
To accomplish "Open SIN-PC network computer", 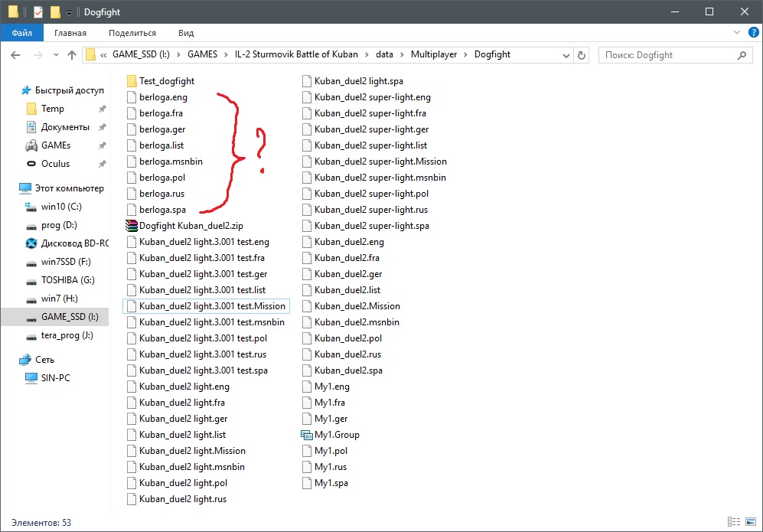I will (x=55, y=378).
